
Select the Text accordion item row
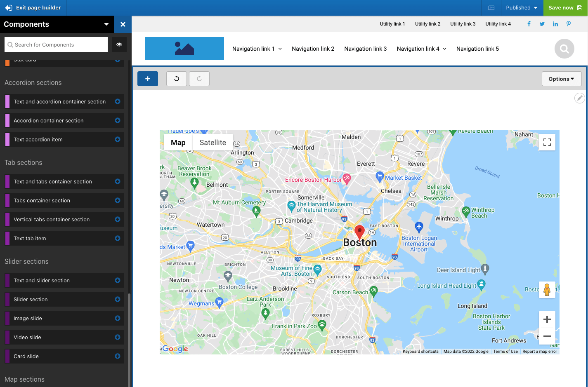(64, 139)
